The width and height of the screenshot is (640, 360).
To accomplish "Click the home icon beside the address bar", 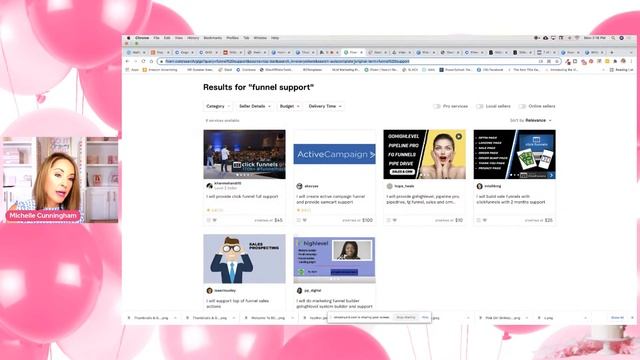I will pos(151,61).
